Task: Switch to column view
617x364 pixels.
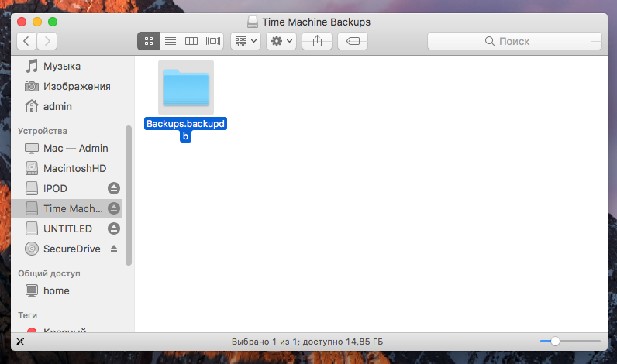Action: [191, 41]
